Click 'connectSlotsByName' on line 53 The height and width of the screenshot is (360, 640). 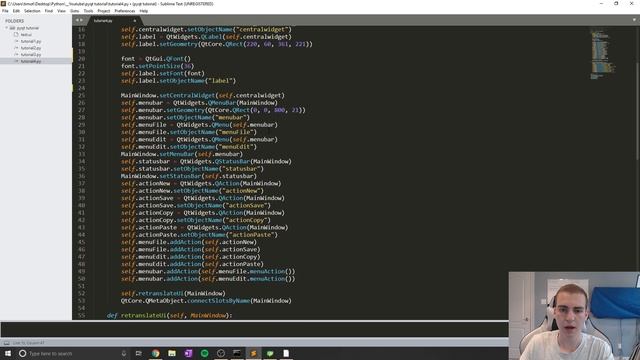click(x=219, y=301)
